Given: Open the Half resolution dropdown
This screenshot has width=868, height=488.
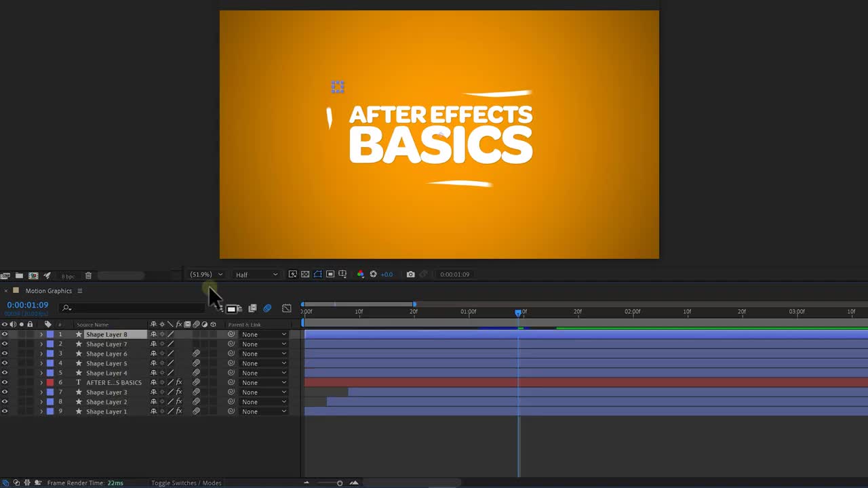Looking at the screenshot, I should click(x=256, y=274).
